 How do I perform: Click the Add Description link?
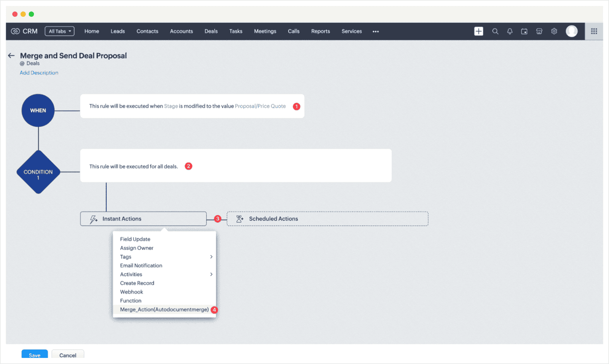(x=39, y=73)
